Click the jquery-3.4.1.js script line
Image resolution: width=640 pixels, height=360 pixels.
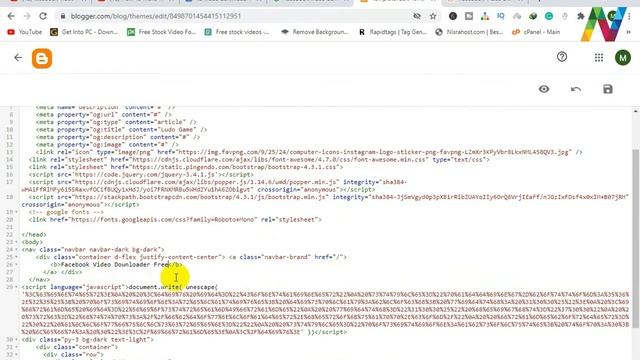(141, 175)
